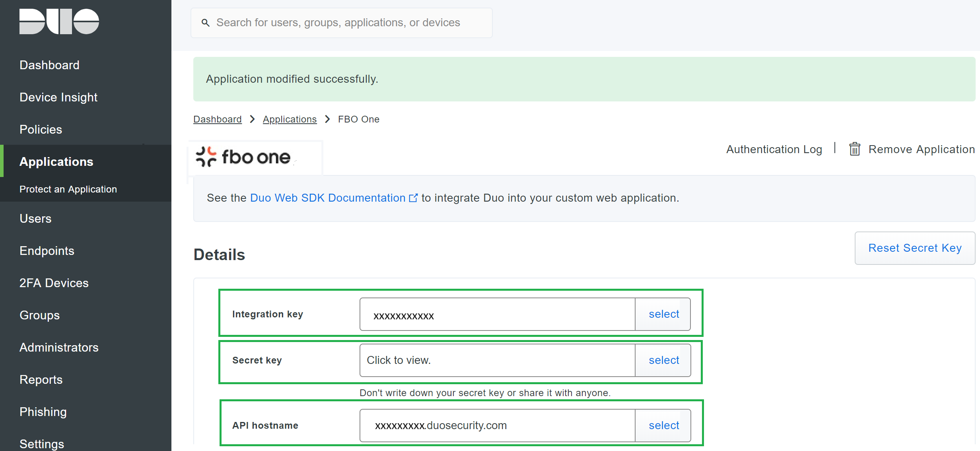Viewport: 980px width, 451px height.
Task: Click select button for API hostname
Action: coord(663,426)
